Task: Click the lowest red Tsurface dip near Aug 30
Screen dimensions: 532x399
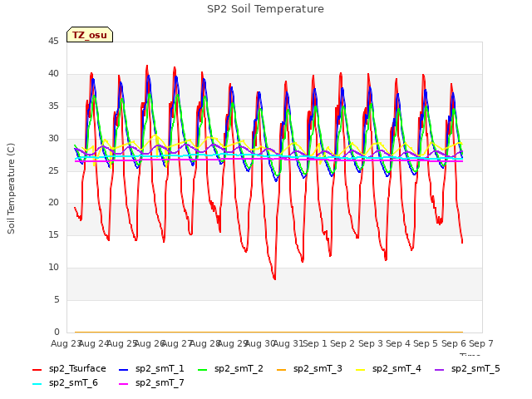Action: point(274,278)
